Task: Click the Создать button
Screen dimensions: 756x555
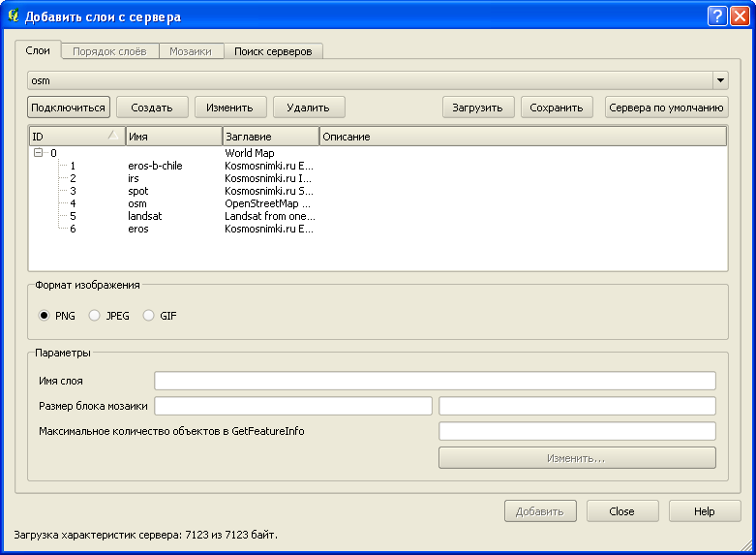Action: pyautogui.click(x=152, y=108)
